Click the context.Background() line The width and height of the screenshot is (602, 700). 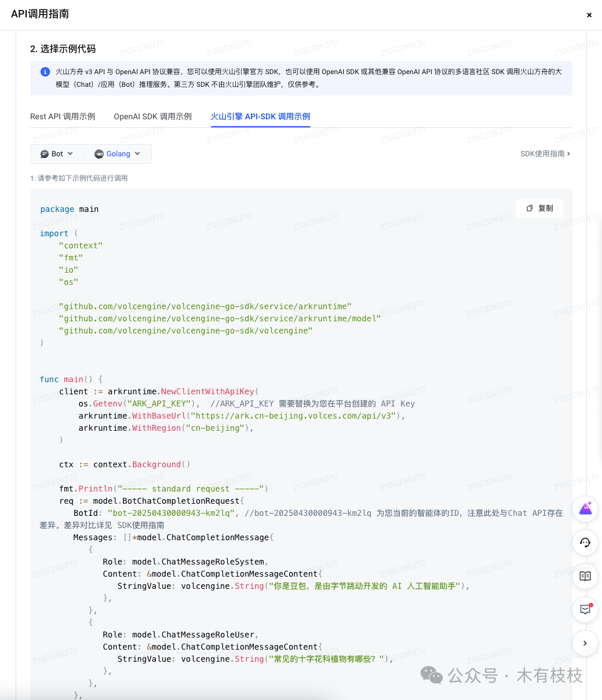125,464
